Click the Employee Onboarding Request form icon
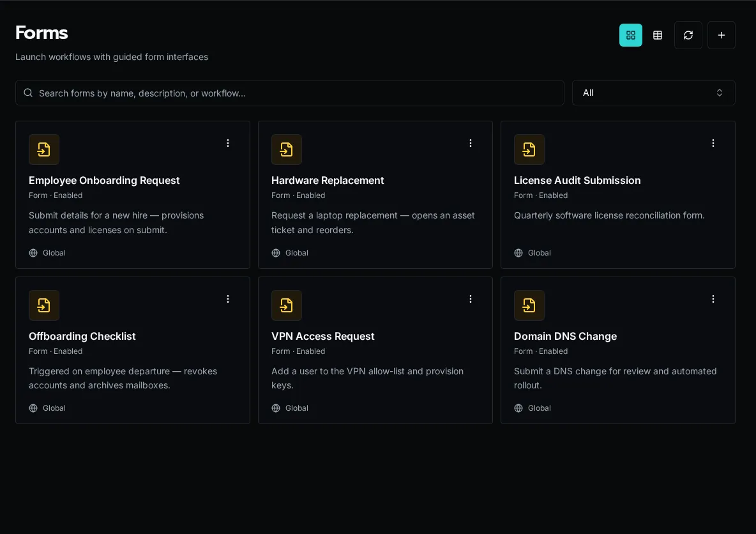Viewport: 756px width, 534px height. tap(44, 149)
